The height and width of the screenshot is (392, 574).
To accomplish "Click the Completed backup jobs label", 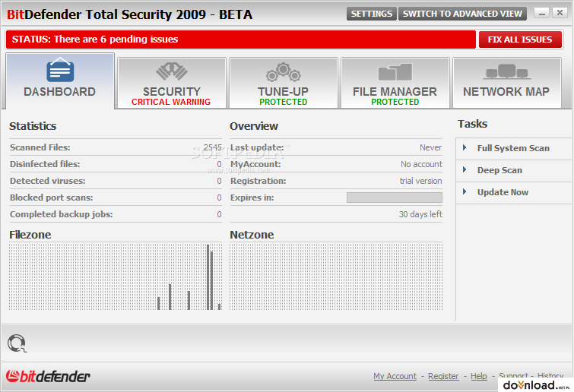I will pos(62,214).
